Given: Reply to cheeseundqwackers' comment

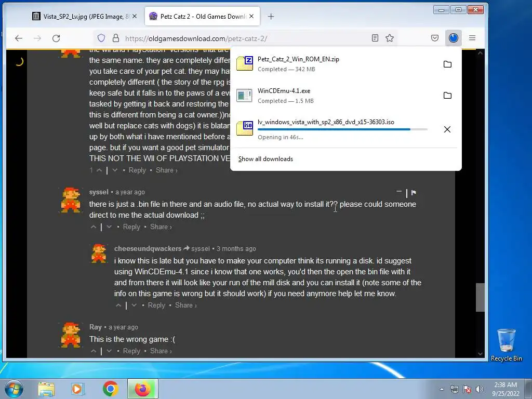Looking at the screenshot, I should tap(156, 305).
